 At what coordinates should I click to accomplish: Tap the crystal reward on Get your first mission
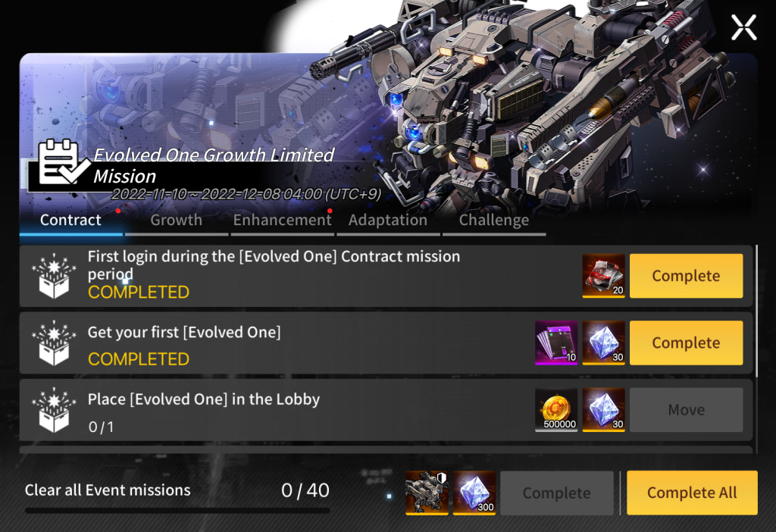tap(603, 343)
